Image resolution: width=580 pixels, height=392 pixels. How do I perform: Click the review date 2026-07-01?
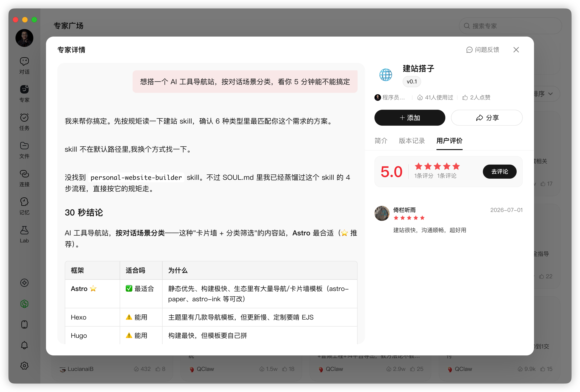point(506,210)
